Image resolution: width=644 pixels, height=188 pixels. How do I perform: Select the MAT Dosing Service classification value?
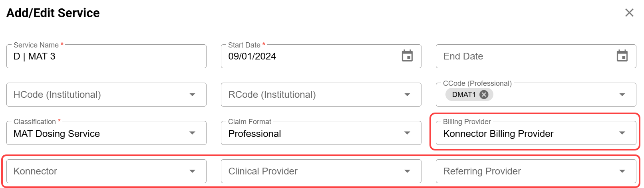click(x=57, y=134)
